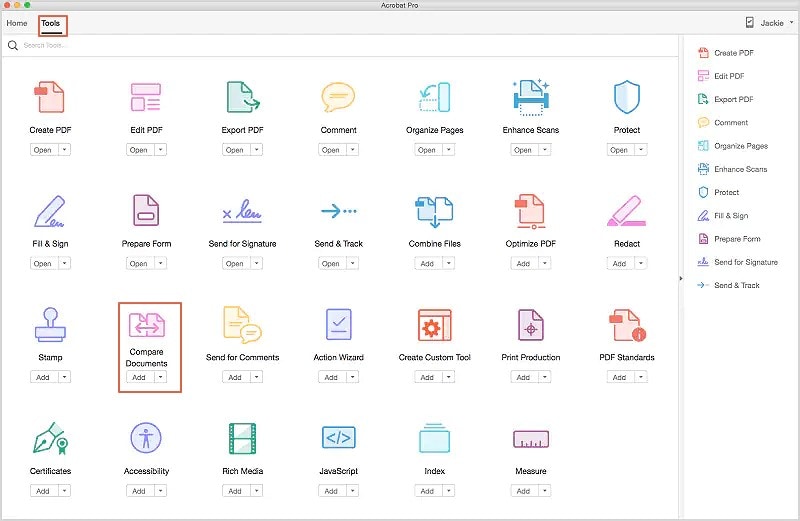The height and width of the screenshot is (521, 800).
Task: Expand the dropdown arrow beside Create PDF Open
Action: [64, 150]
